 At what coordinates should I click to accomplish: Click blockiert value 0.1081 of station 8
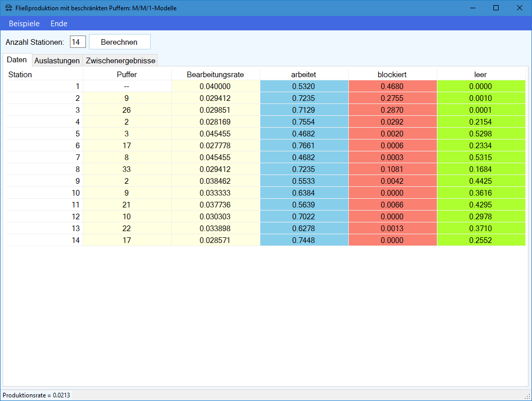[392, 169]
